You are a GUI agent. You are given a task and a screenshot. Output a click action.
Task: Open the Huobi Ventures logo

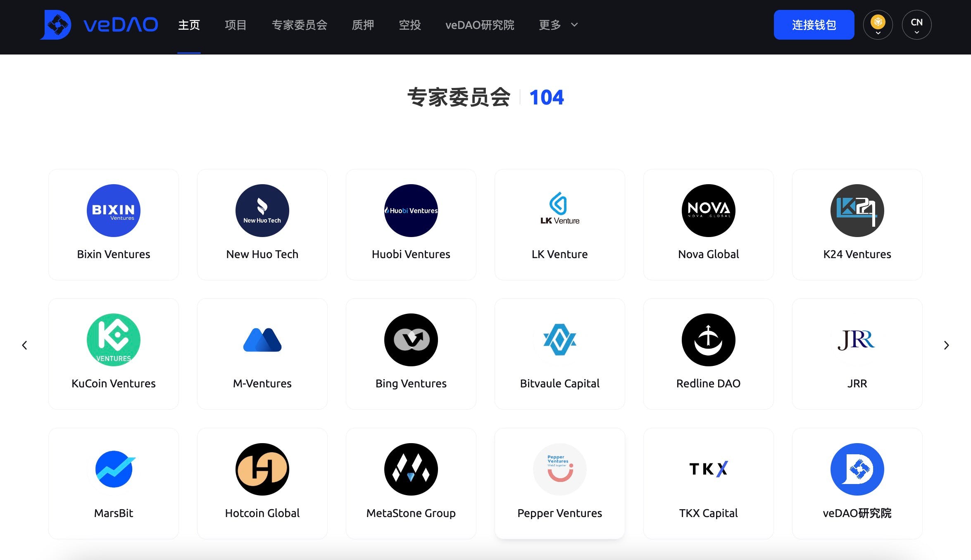411,211
